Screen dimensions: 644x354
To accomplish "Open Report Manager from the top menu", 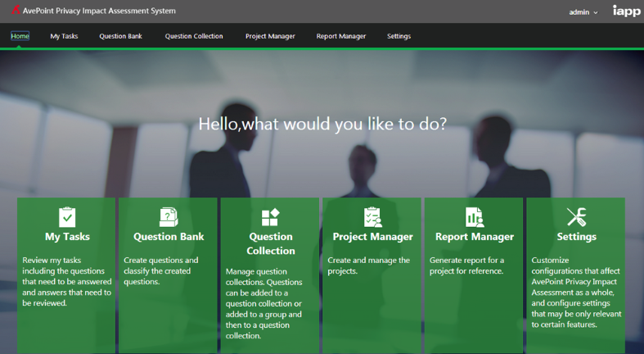I will coord(341,36).
